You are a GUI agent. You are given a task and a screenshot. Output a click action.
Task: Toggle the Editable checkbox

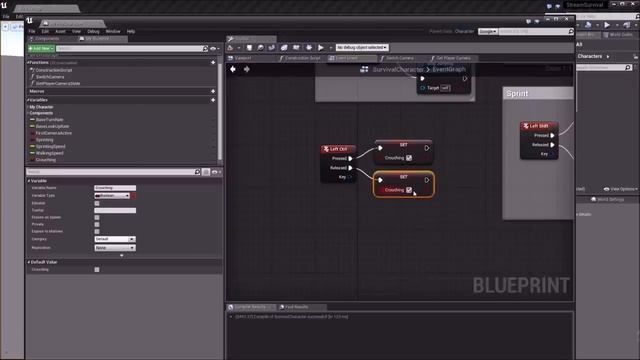click(x=97, y=203)
